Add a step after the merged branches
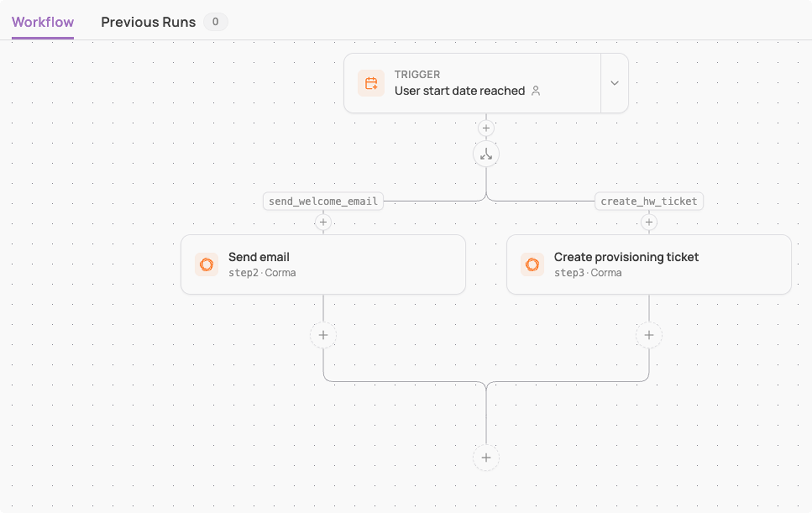The width and height of the screenshot is (812, 513). click(486, 458)
